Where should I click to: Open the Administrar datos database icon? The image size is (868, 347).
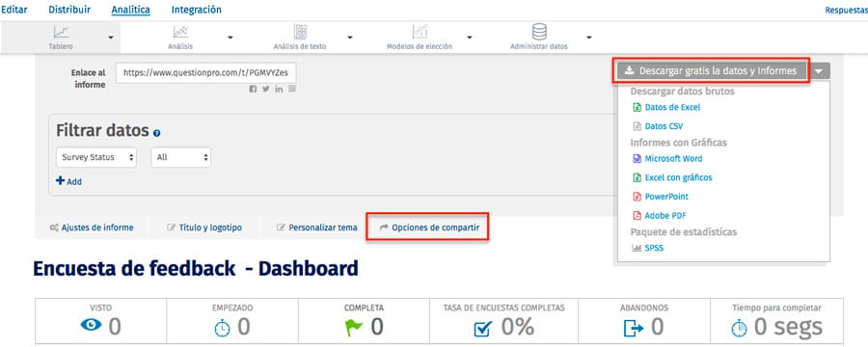coord(538,32)
